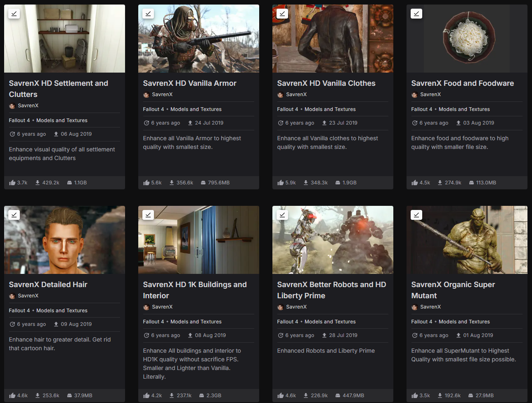This screenshot has width=532, height=403.
Task: Click the man's face thumbnail of Detailed Hair
Action: pyautogui.click(x=64, y=240)
